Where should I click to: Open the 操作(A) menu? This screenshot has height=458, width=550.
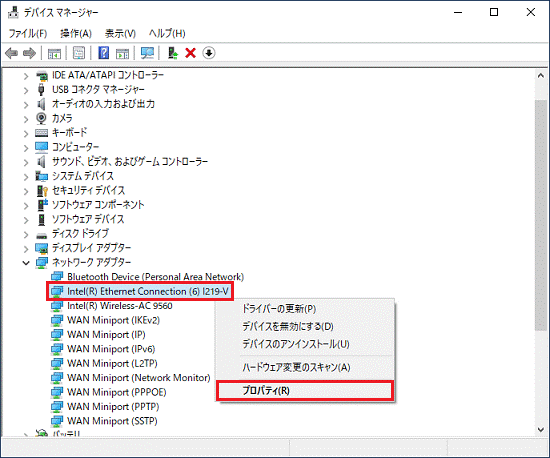[76, 34]
